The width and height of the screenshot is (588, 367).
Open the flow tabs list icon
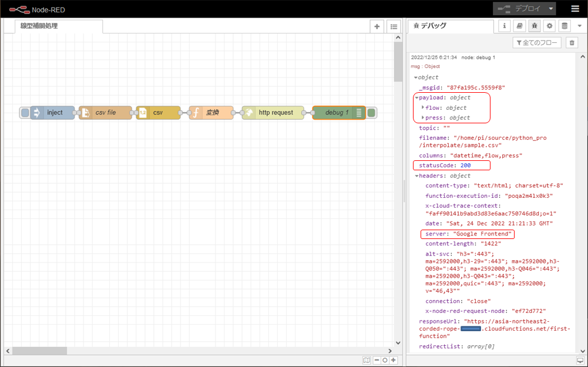394,26
